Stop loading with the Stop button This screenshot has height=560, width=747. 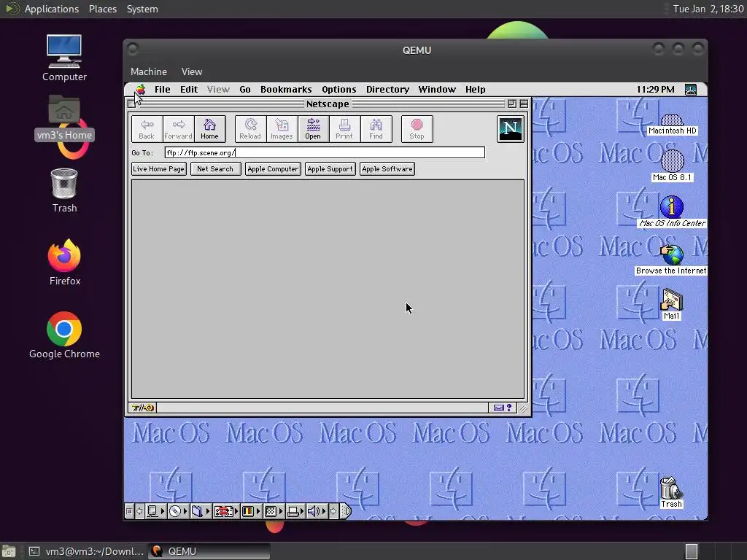(417, 129)
